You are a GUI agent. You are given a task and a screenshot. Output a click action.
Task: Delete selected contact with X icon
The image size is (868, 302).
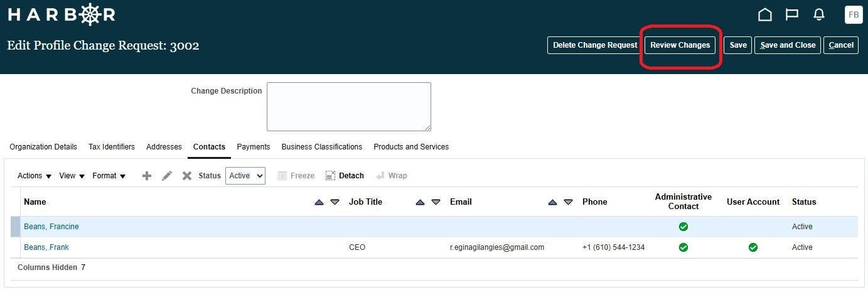coord(187,176)
